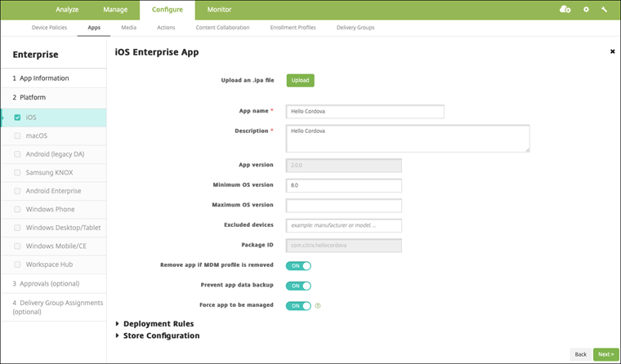
Task: Open settings via the gear icon
Action: [586, 9]
